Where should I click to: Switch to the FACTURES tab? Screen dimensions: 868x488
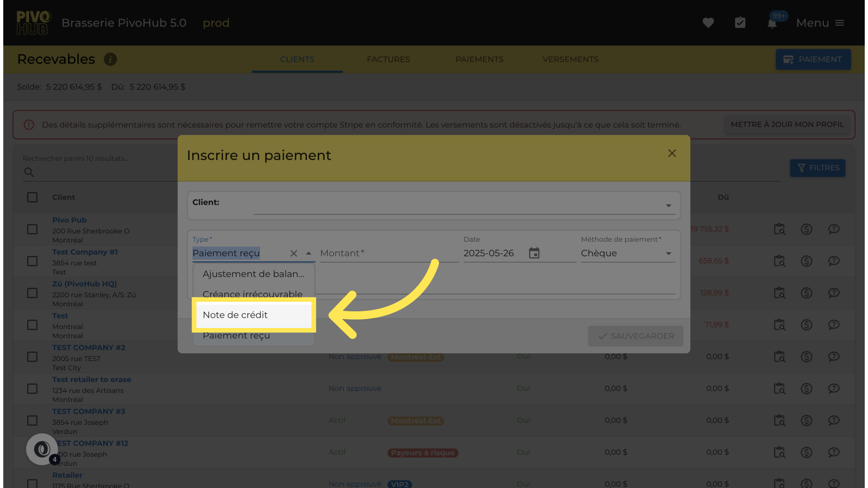[x=388, y=59]
